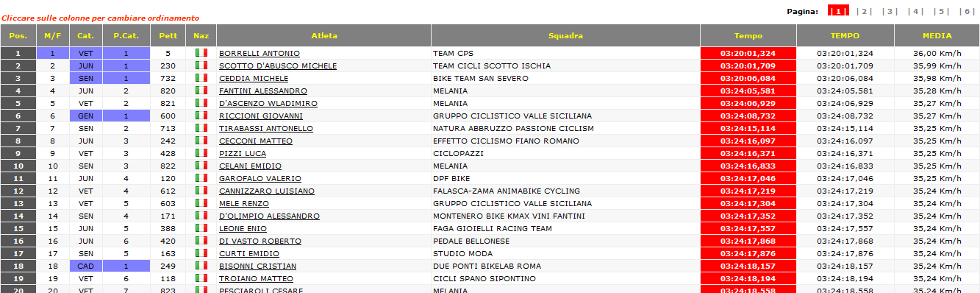The image size is (980, 293).
Task: Click the highlighted CAD category cell
Action: point(86,266)
